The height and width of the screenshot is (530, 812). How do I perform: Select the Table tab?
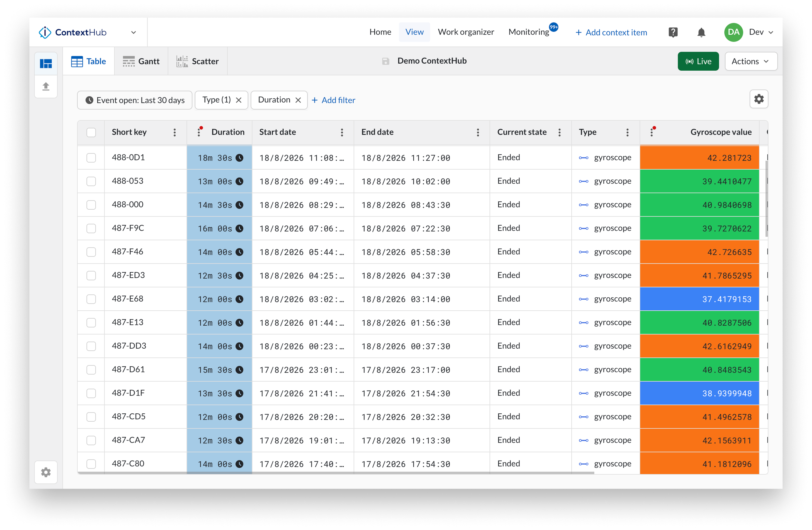point(89,62)
